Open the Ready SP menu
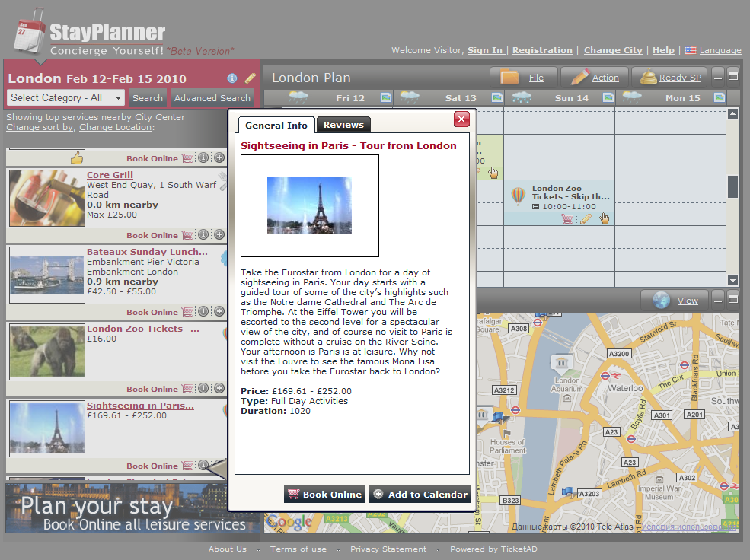Viewport: 750px width, 560px height. (x=670, y=78)
